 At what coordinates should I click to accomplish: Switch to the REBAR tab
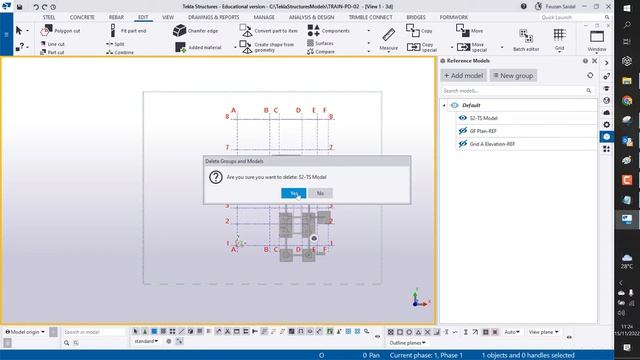pyautogui.click(x=116, y=17)
